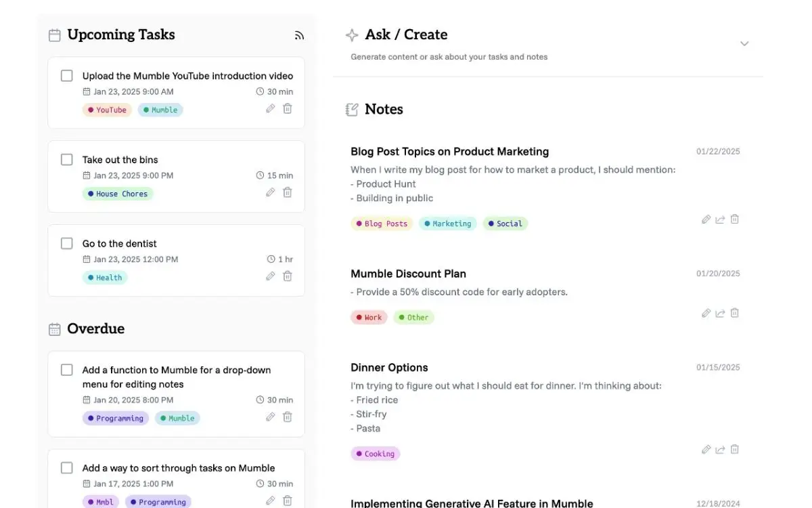Viewport: 812px width, 508px height.
Task: Check off the YouTube introduction video task
Action: (x=67, y=76)
